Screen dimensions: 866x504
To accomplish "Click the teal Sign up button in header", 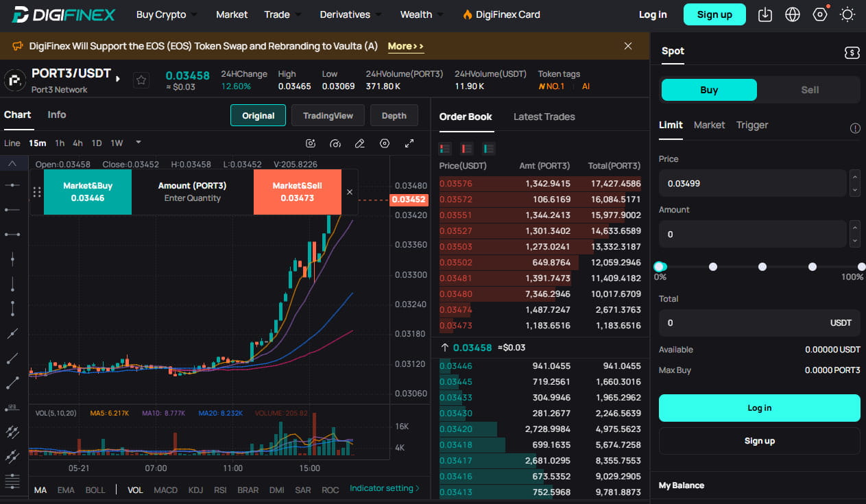I will coord(714,14).
